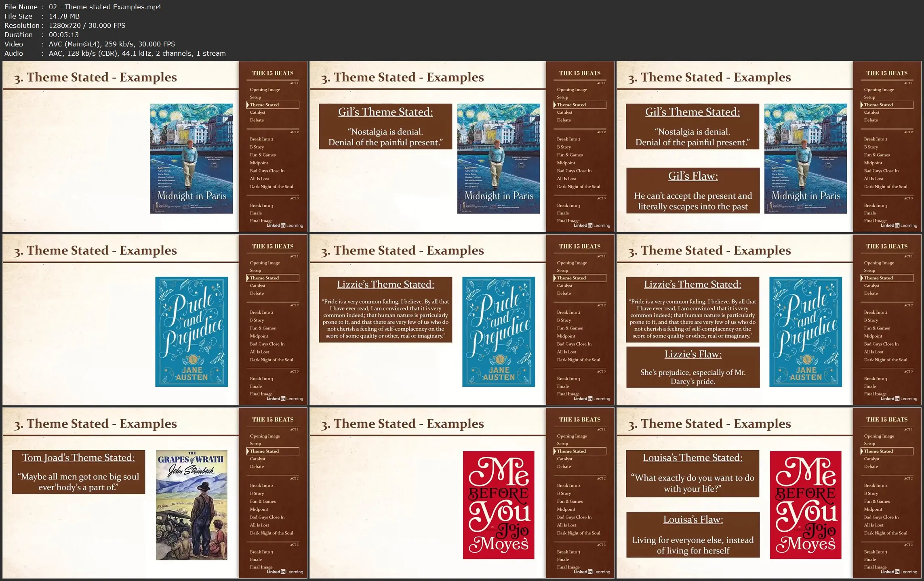The height and width of the screenshot is (581, 924).
Task: Click 'Lizzie's Theme Stated:' heading above Lizzie's Flaw box
Action: pos(692,284)
